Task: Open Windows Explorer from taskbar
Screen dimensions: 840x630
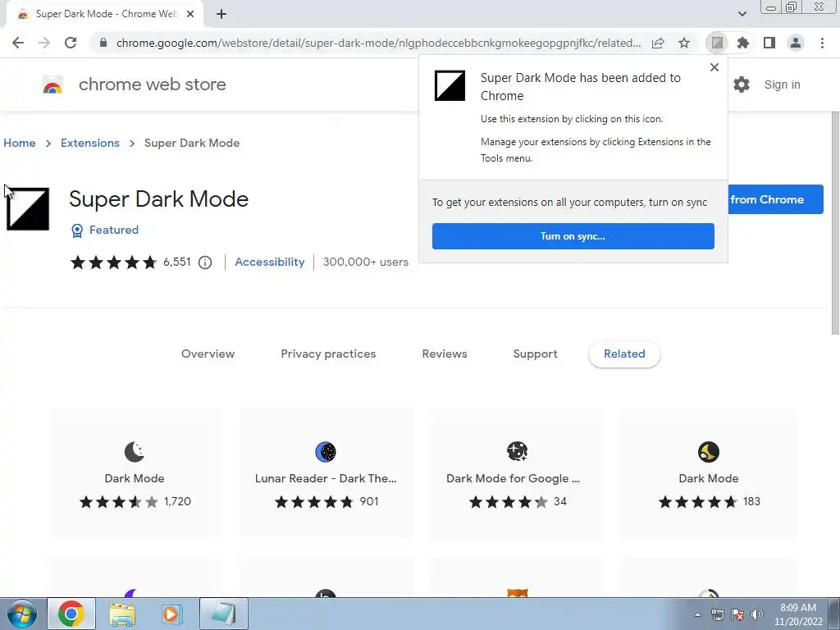Action: pos(122,614)
